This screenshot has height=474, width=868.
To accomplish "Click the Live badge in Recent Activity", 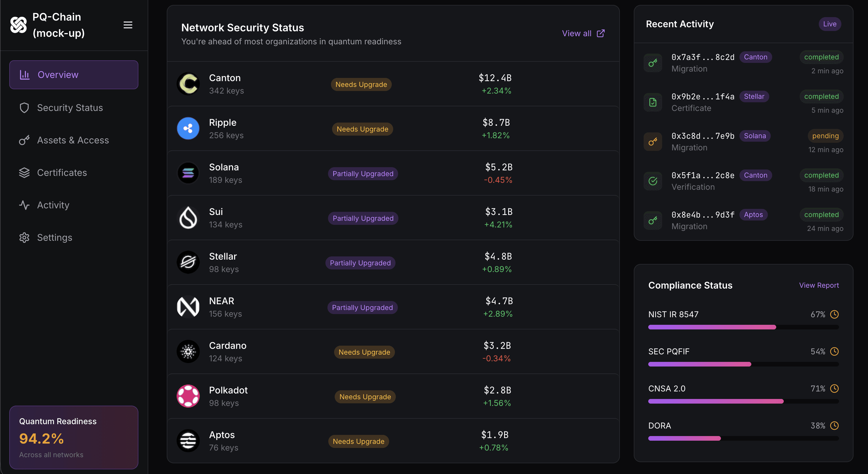I will [x=829, y=24].
